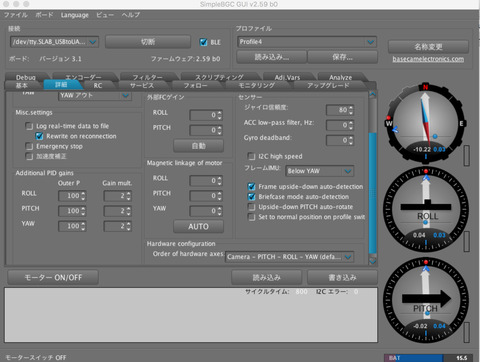
Task: Click the compass YAW gauge
Action: 425,123
